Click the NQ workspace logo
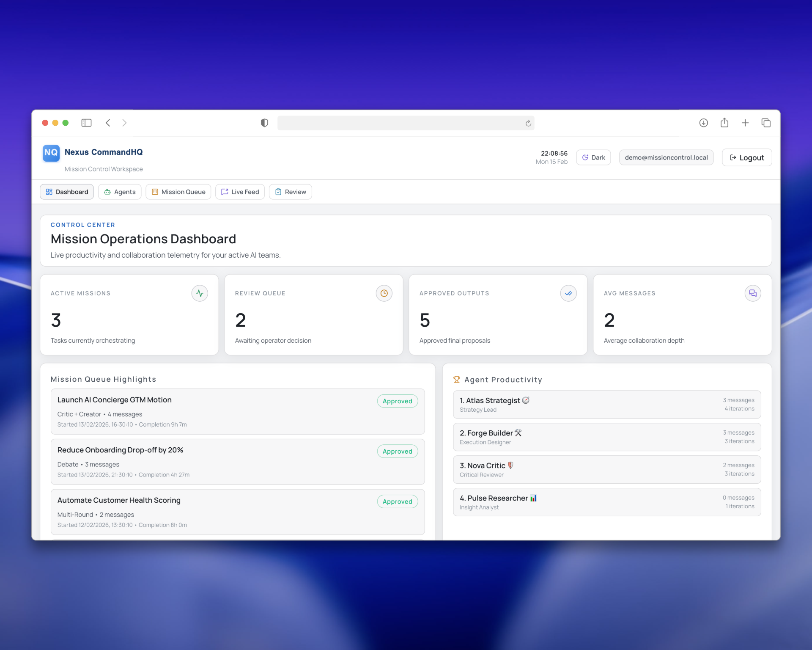812x650 pixels. coord(51,153)
